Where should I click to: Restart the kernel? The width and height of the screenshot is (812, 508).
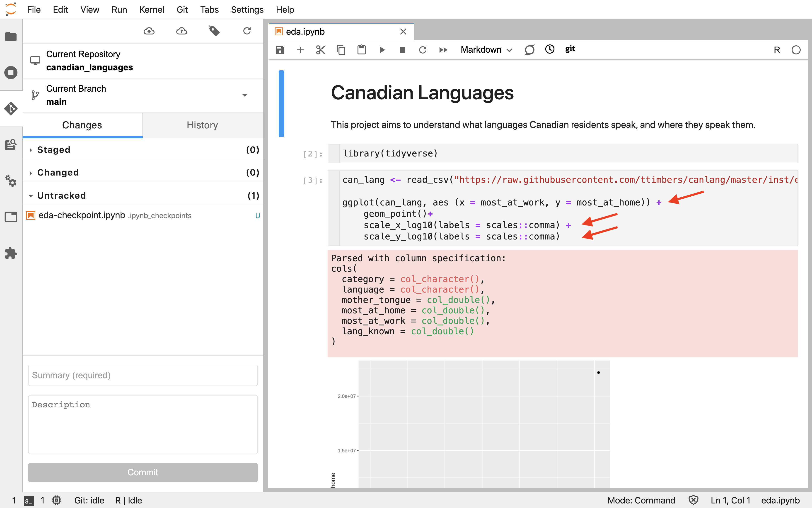[423, 50]
